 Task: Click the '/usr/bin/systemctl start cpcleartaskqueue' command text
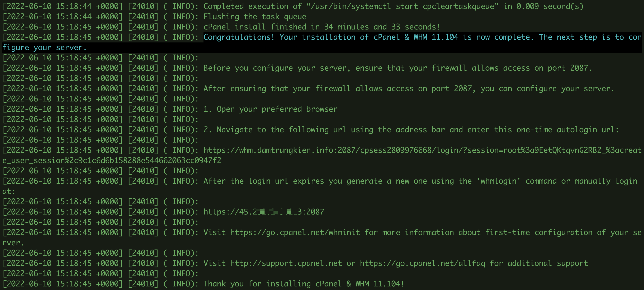(x=402, y=6)
